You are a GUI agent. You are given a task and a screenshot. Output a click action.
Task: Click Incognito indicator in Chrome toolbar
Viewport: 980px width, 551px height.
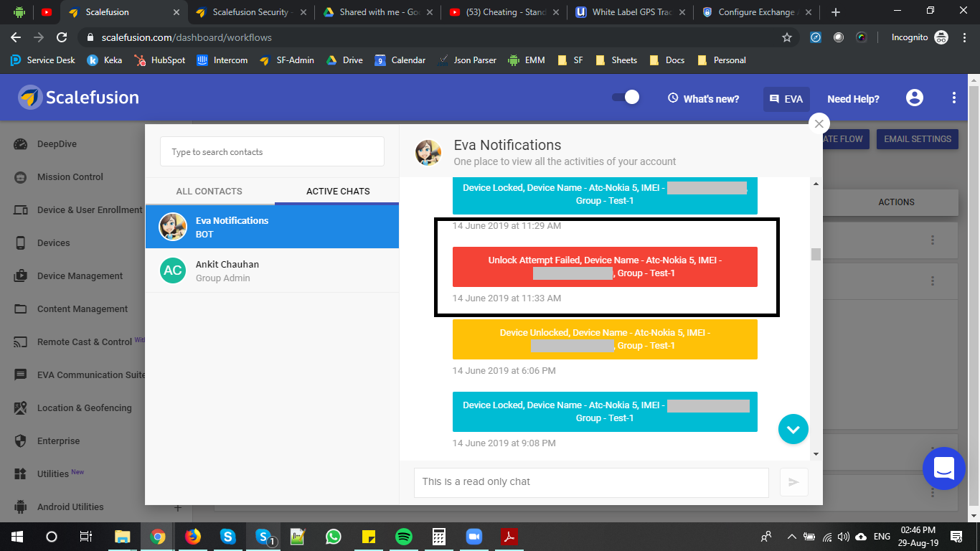(920, 37)
